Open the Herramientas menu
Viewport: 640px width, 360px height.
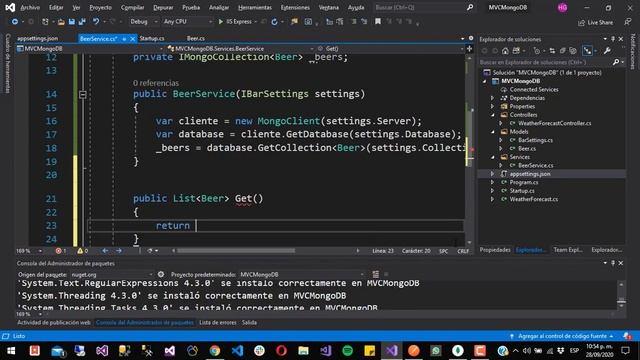(x=255, y=7)
